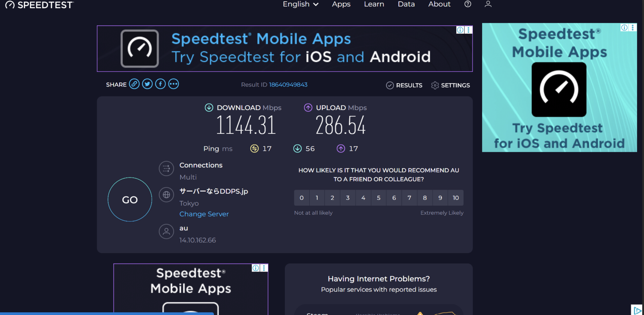Image resolution: width=644 pixels, height=315 pixels.
Task: Select rating 10 Extremely Likely
Action: pyautogui.click(x=455, y=198)
